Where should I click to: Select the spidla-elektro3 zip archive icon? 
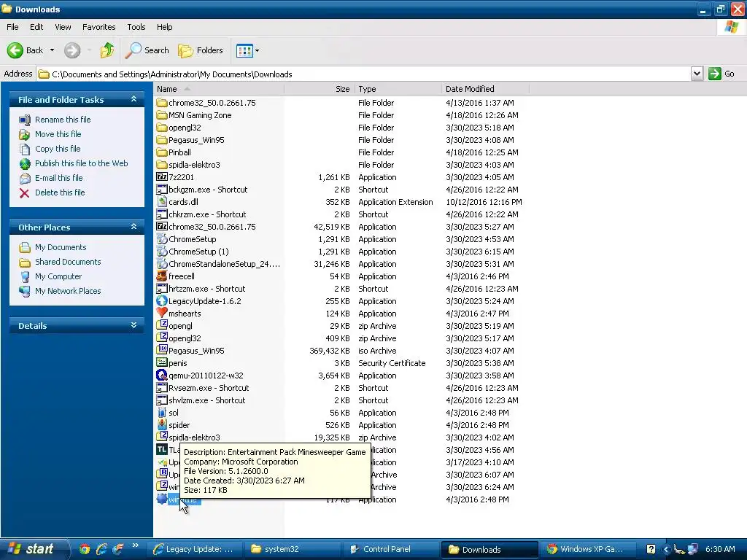coord(162,437)
